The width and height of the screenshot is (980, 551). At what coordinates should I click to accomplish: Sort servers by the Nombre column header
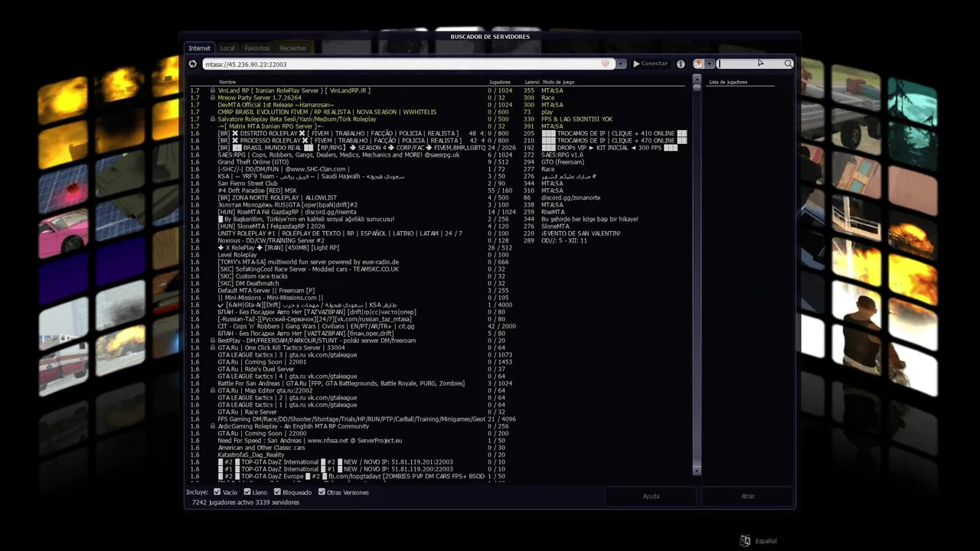point(227,82)
